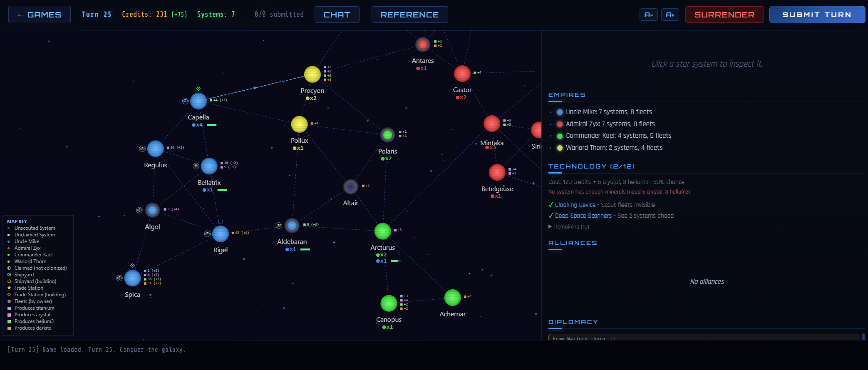
Task: Click the colony badge beside Algol
Action: (x=139, y=210)
